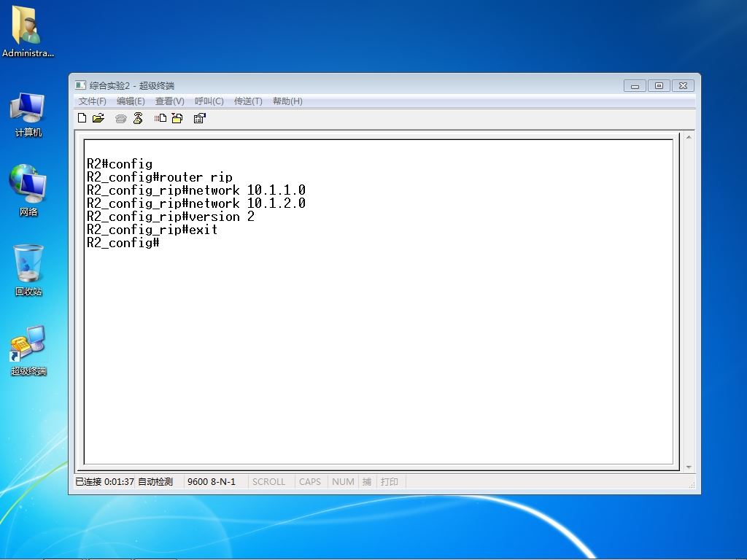Screen dimensions: 747x560
Task: Click the Open file toolbar icon
Action: click(x=98, y=118)
